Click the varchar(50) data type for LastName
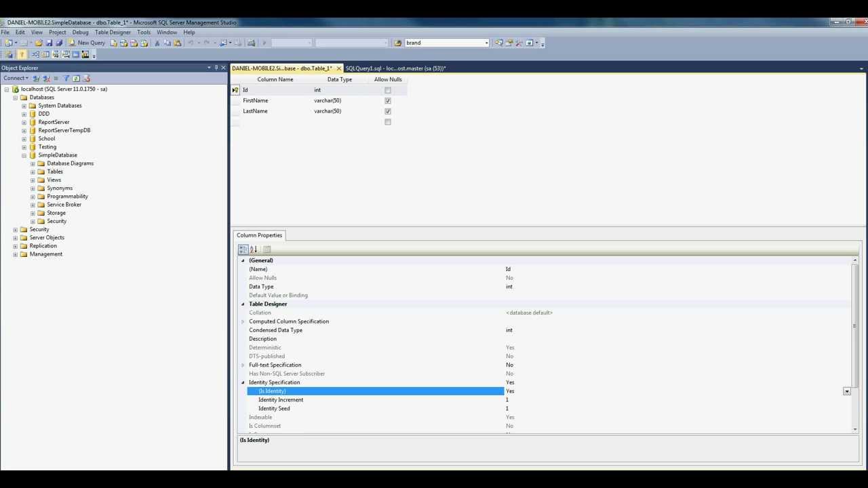This screenshot has height=488, width=868. point(328,111)
